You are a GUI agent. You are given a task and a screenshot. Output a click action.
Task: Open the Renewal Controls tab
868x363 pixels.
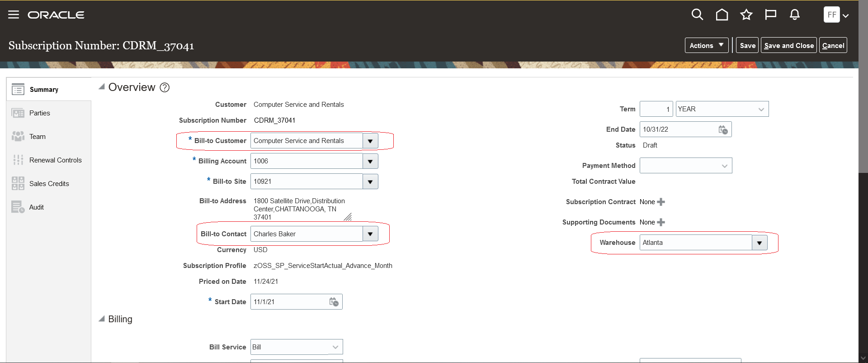coord(49,160)
